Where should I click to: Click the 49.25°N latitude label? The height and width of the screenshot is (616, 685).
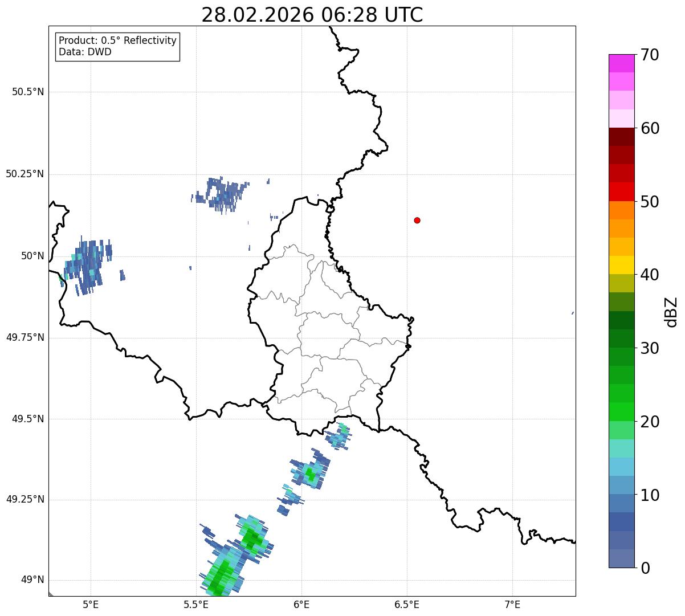25,499
